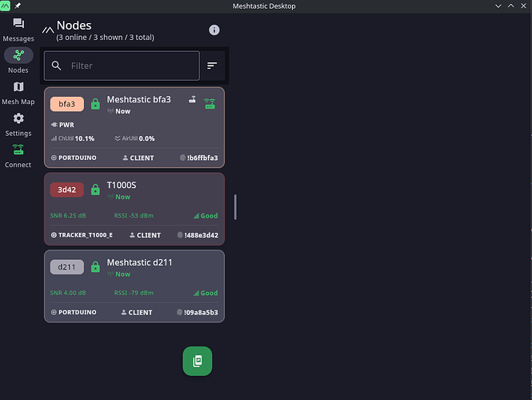Focus the Filter text field

[x=122, y=66]
